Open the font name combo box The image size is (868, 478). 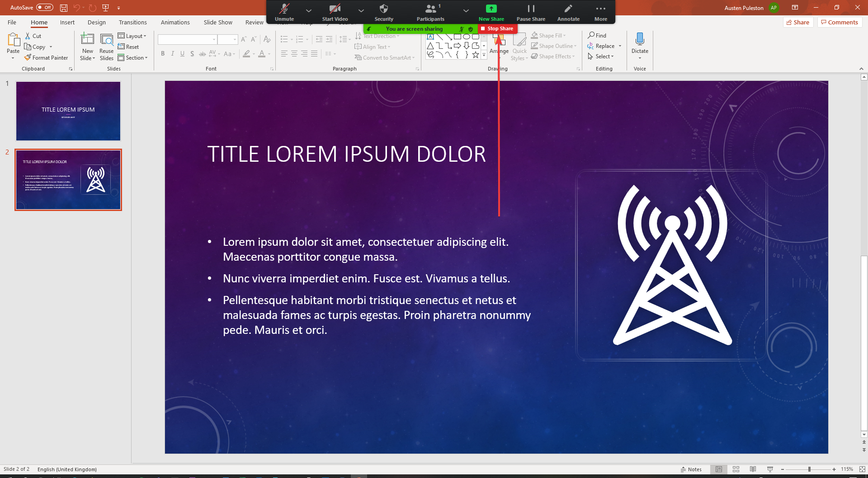click(x=187, y=39)
